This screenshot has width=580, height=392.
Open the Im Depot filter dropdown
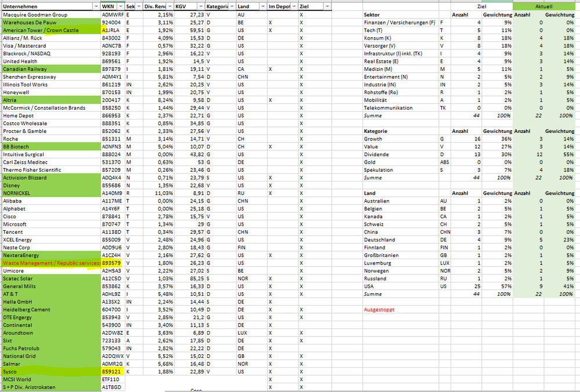tap(293, 6)
